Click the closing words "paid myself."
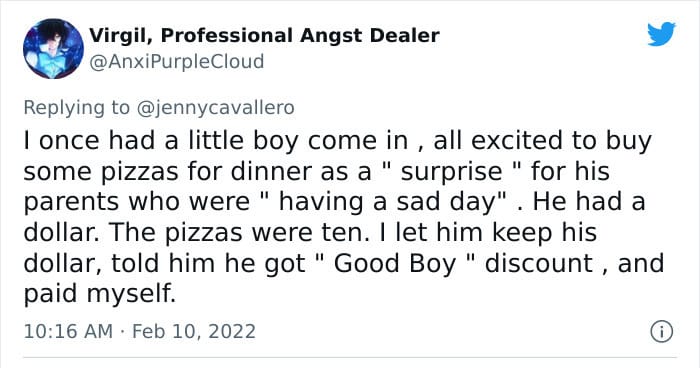Image resolution: width=700 pixels, height=368 pixels. pos(100,294)
